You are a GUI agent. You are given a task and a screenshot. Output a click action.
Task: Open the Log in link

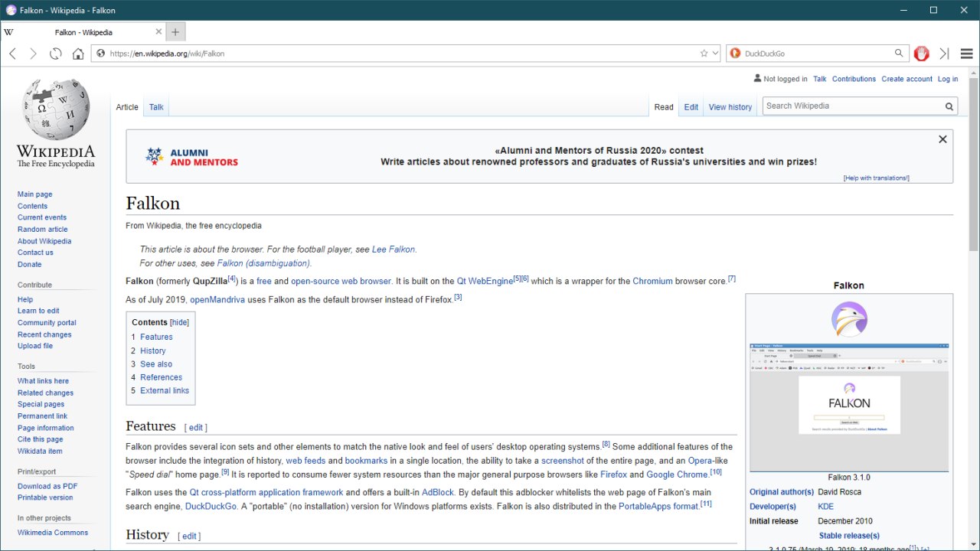948,79
